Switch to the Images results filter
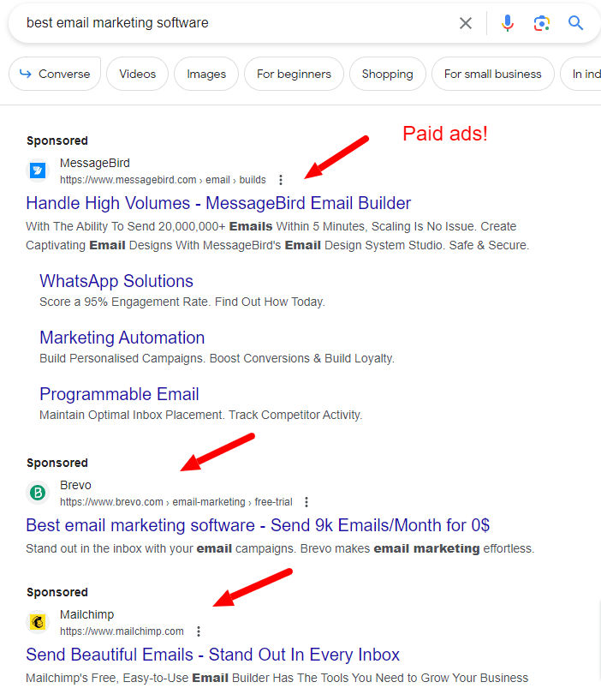Screen dimensions: 601x700 (205, 74)
